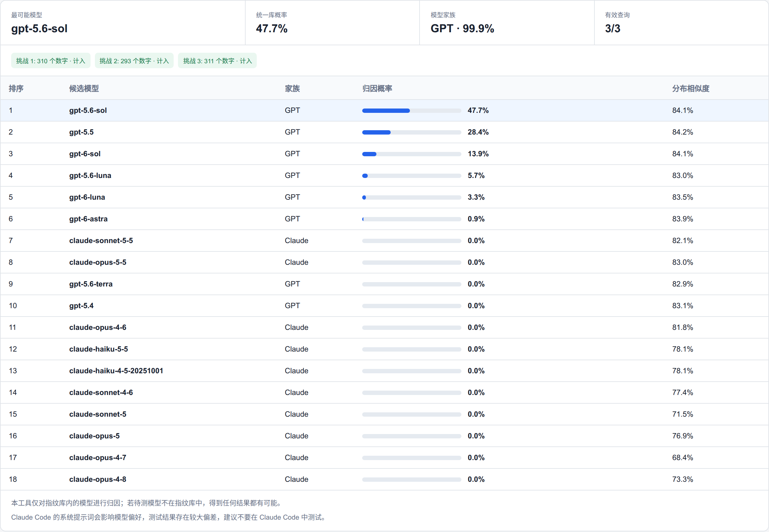Click the 统一库概率 47.7% summary value
This screenshot has height=532, width=769.
272,28
